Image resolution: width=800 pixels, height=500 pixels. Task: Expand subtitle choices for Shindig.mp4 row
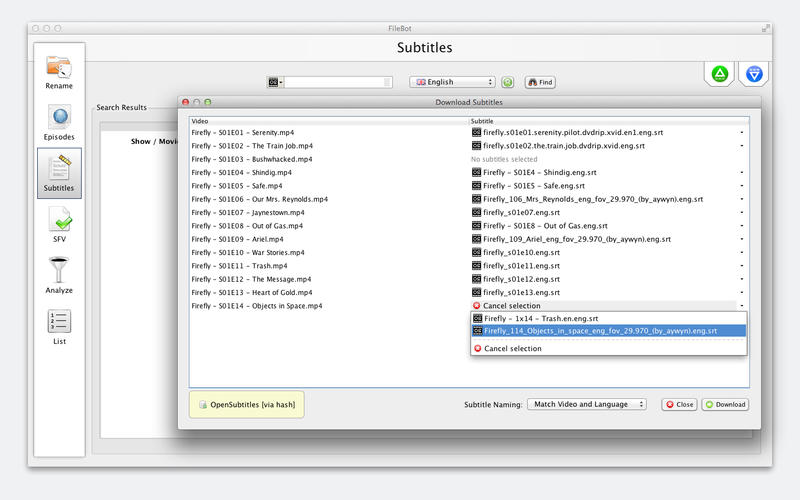741,172
